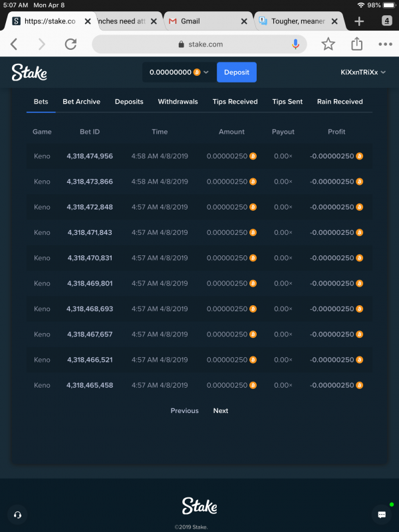Open bet ID 4,318,468,693
This screenshot has height=532, width=399.
[x=90, y=309]
